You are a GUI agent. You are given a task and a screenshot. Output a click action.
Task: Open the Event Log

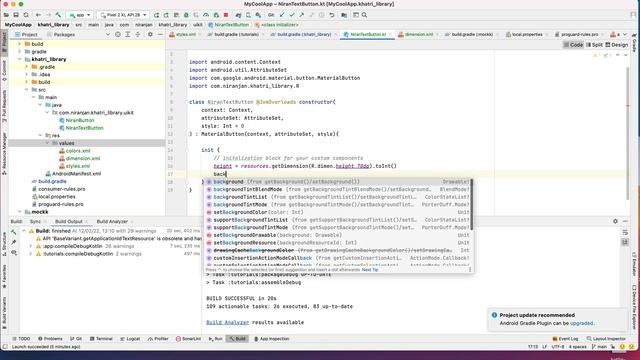coord(565,339)
